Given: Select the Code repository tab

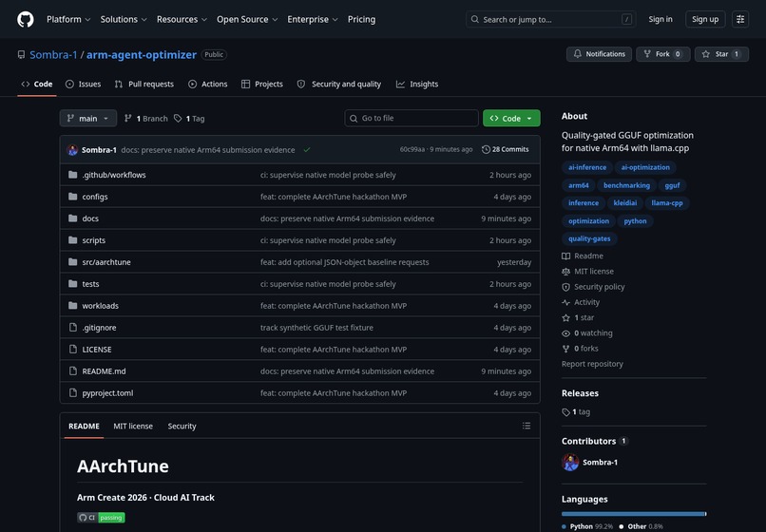Looking at the screenshot, I should click(x=37, y=84).
